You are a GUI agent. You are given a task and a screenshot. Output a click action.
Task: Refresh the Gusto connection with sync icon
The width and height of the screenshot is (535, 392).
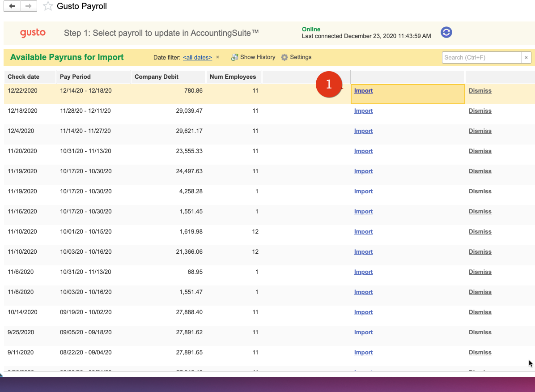(x=446, y=32)
